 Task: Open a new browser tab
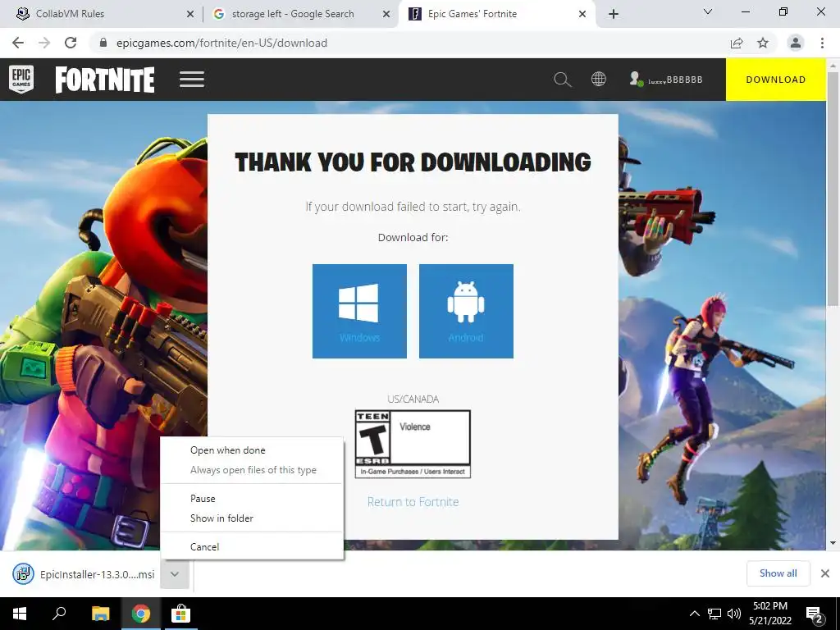click(x=614, y=15)
